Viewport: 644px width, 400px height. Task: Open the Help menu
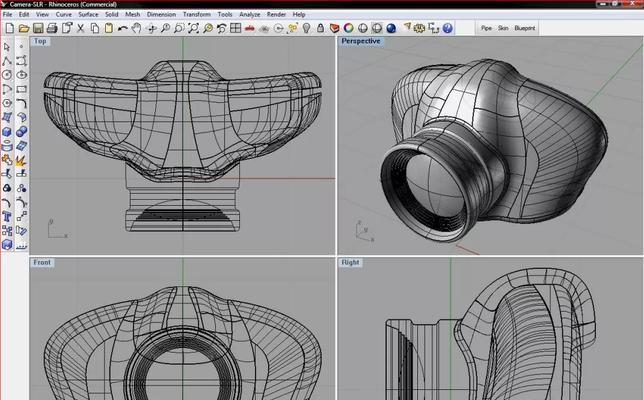tap(299, 14)
